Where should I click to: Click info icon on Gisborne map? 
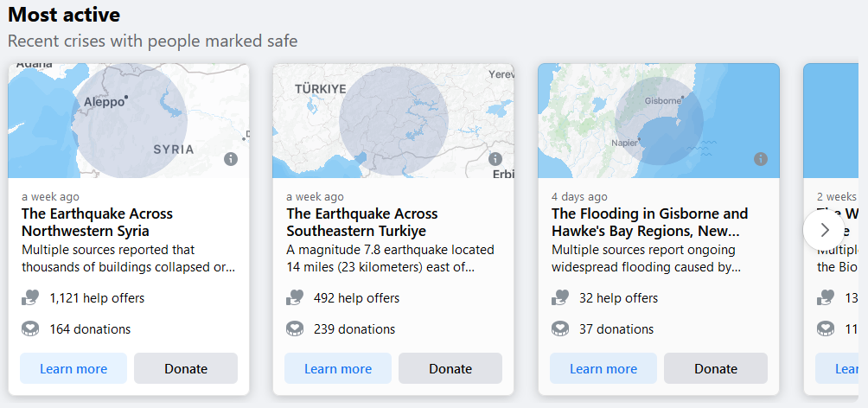[761, 159]
